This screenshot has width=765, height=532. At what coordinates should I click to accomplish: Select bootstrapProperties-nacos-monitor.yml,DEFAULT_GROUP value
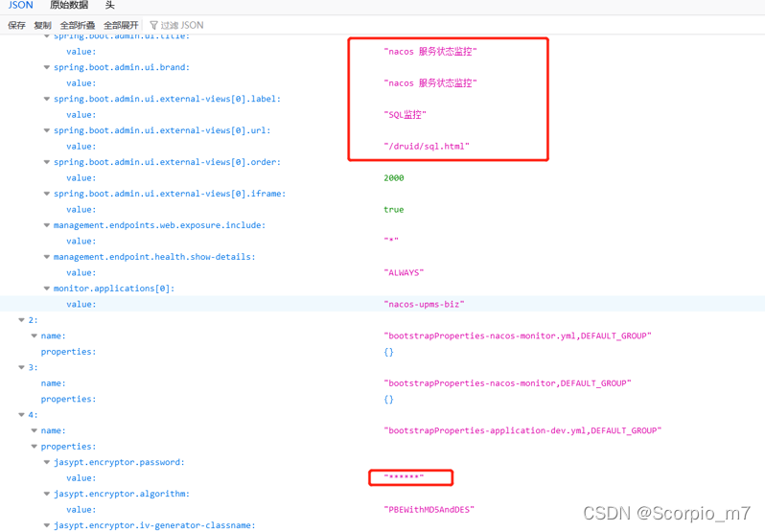coord(518,335)
